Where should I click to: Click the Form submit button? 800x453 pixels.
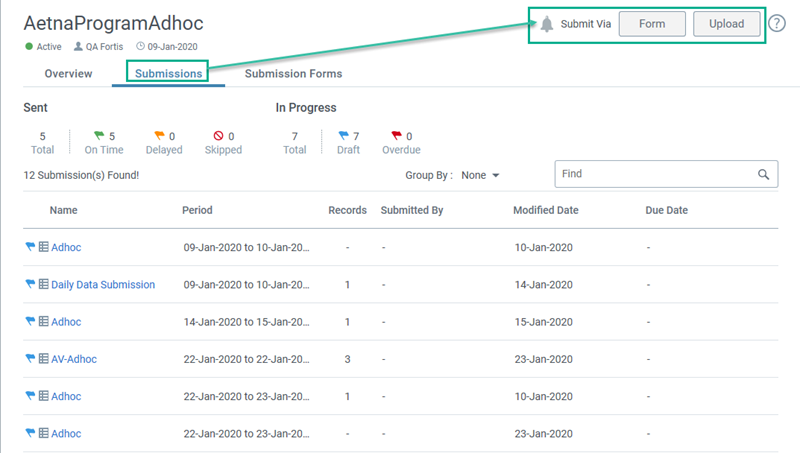(x=652, y=24)
